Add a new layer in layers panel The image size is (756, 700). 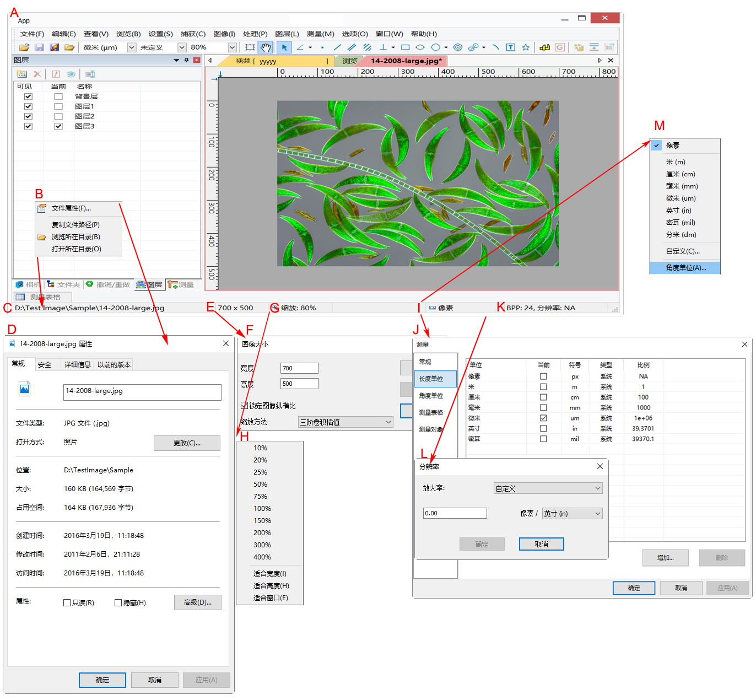21,74
